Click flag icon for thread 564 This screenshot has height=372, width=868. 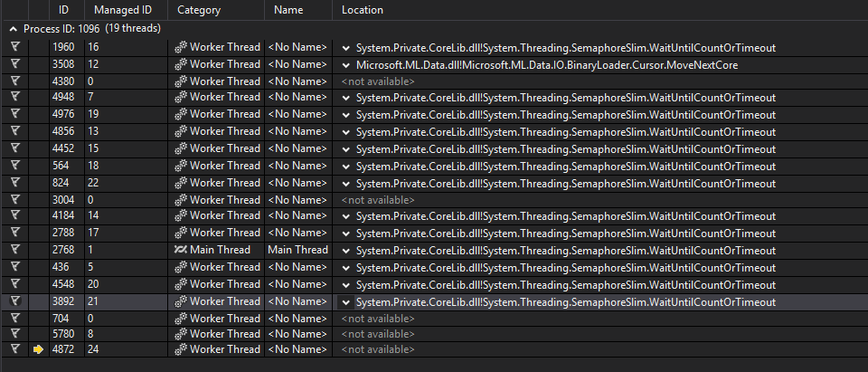coord(15,166)
